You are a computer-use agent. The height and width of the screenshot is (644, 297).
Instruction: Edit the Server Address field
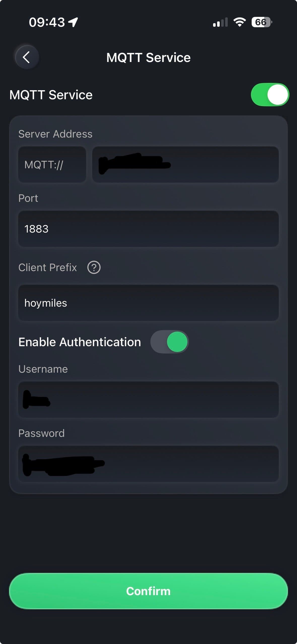click(185, 165)
